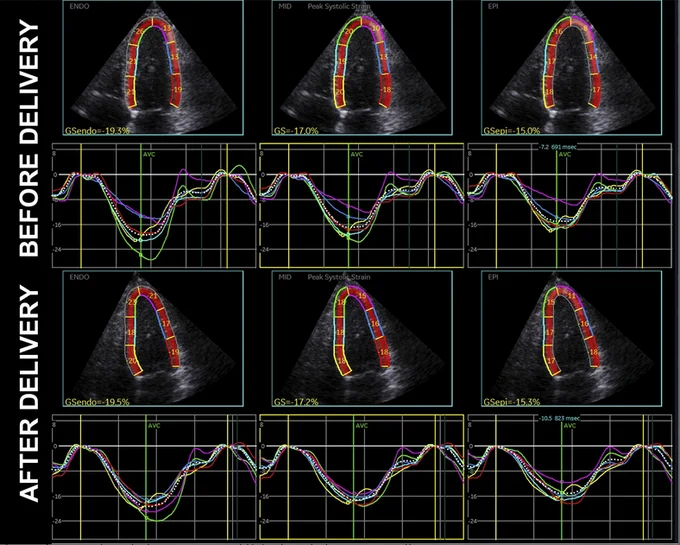Click segment value 14 in before-delivery EPI view

point(593,57)
